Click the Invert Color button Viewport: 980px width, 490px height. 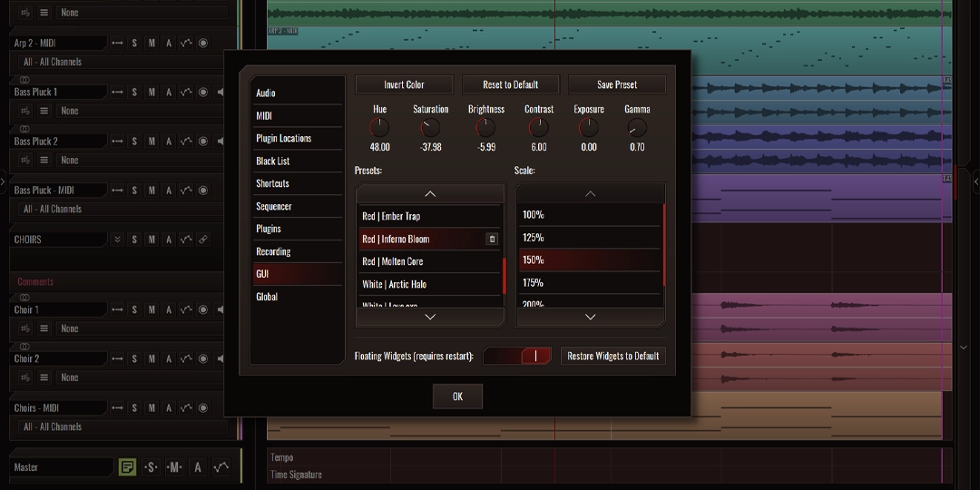(404, 84)
